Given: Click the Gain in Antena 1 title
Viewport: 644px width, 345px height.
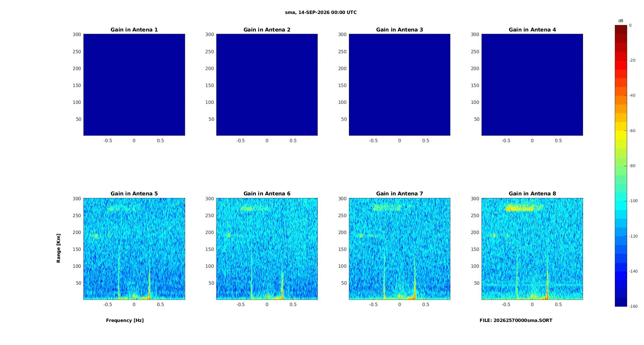Looking at the screenshot, I should 134,30.
